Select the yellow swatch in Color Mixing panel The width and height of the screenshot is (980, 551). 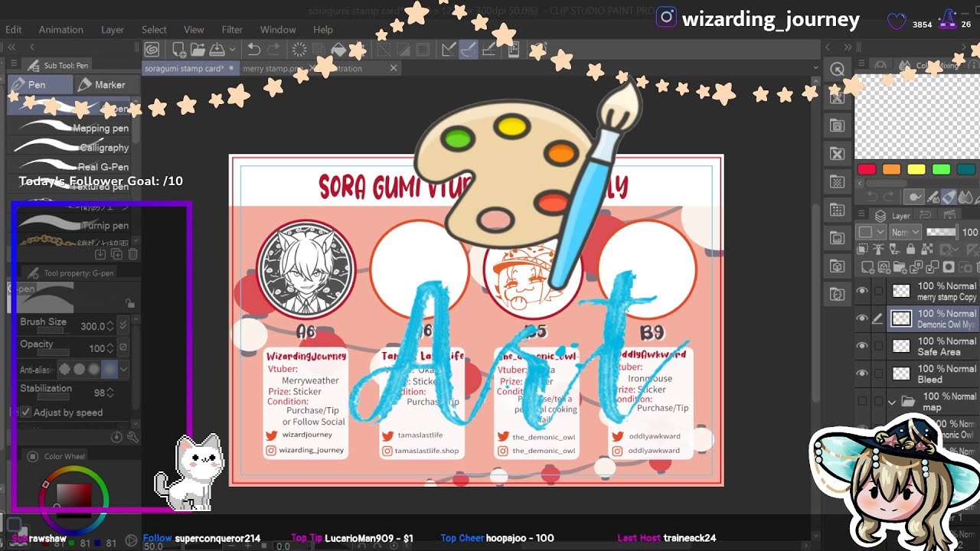point(916,170)
